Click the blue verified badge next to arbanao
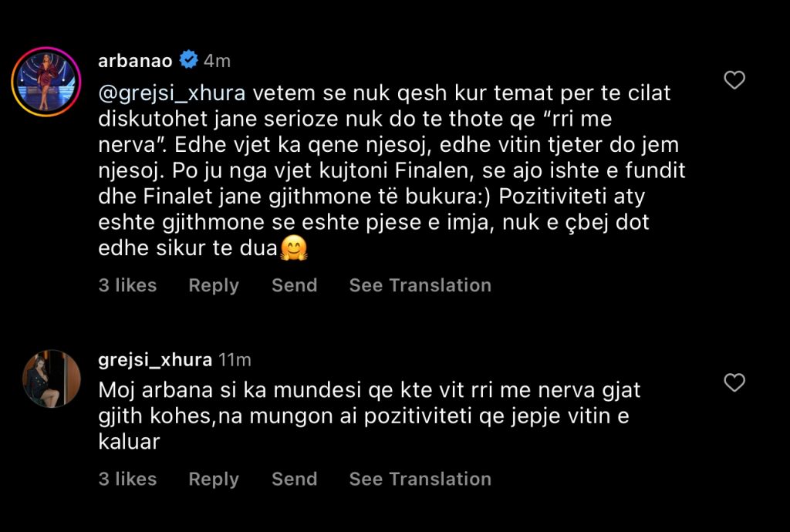This screenshot has height=532, width=790. coord(187,60)
